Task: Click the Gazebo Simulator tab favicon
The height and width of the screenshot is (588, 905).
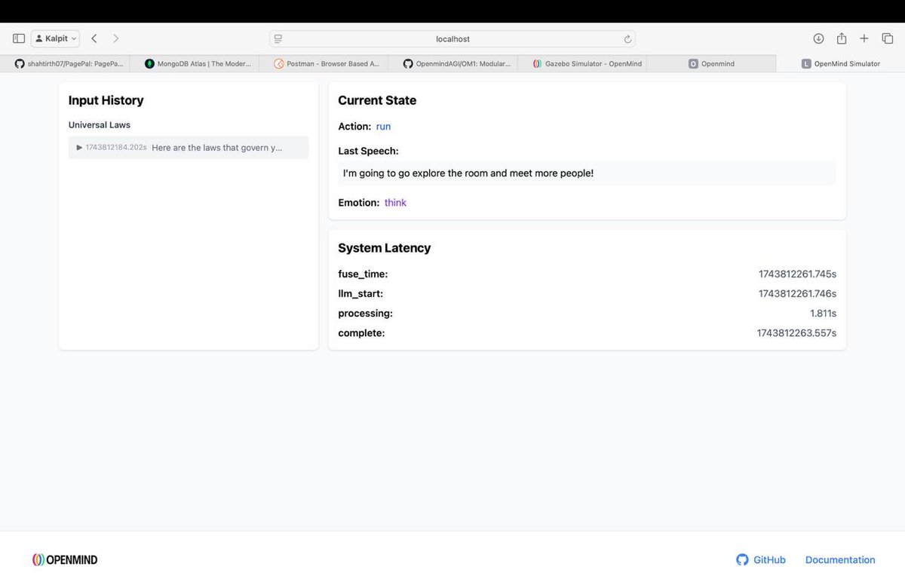Action: click(x=537, y=64)
